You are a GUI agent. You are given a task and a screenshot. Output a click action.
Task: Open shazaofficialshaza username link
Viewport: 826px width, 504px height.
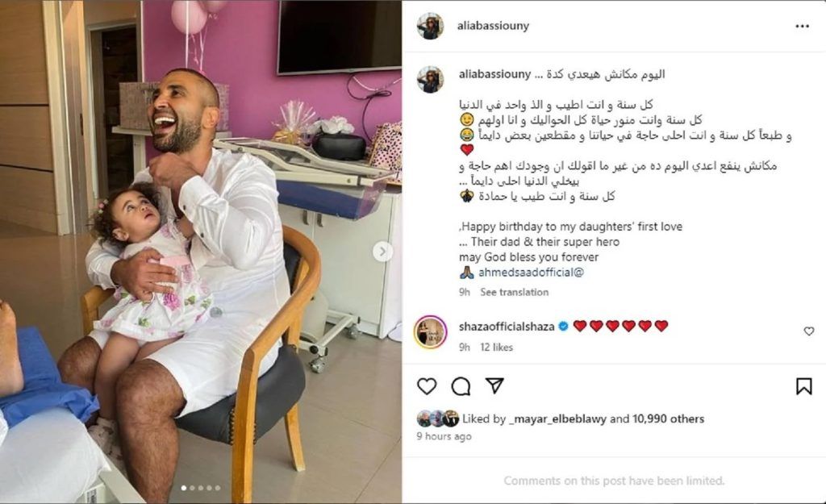(x=507, y=327)
